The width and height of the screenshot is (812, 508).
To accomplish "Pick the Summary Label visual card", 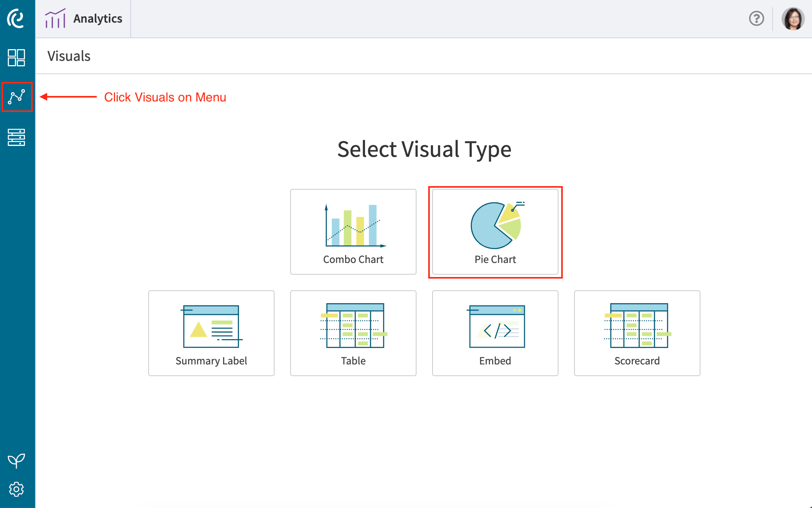I will point(211,333).
